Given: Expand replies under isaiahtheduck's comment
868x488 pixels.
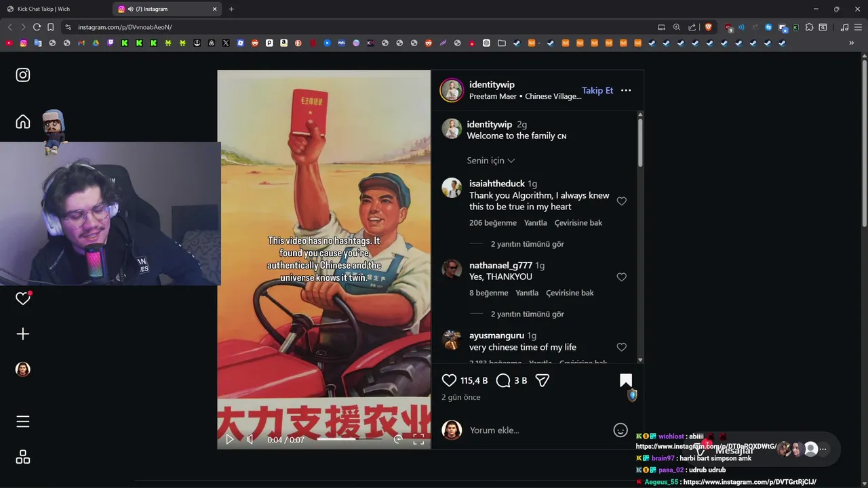Looking at the screenshot, I should 527,244.
